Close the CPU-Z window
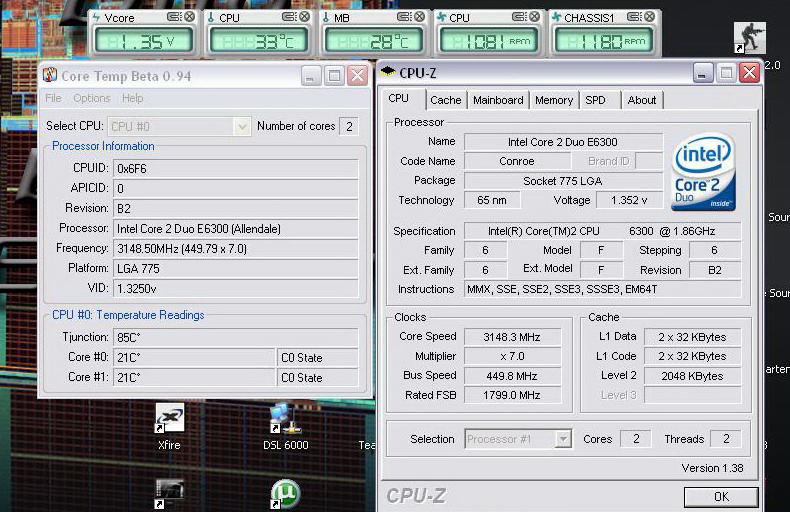The image size is (790, 512). pos(750,73)
